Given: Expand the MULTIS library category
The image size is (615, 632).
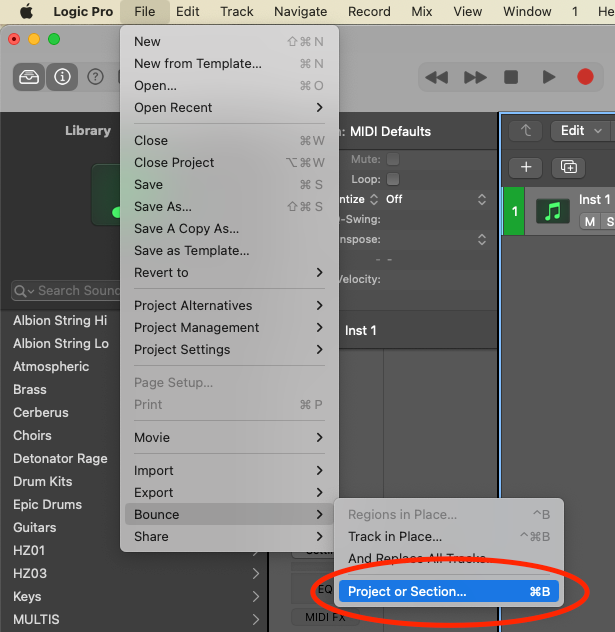Looking at the screenshot, I should [x=256, y=619].
